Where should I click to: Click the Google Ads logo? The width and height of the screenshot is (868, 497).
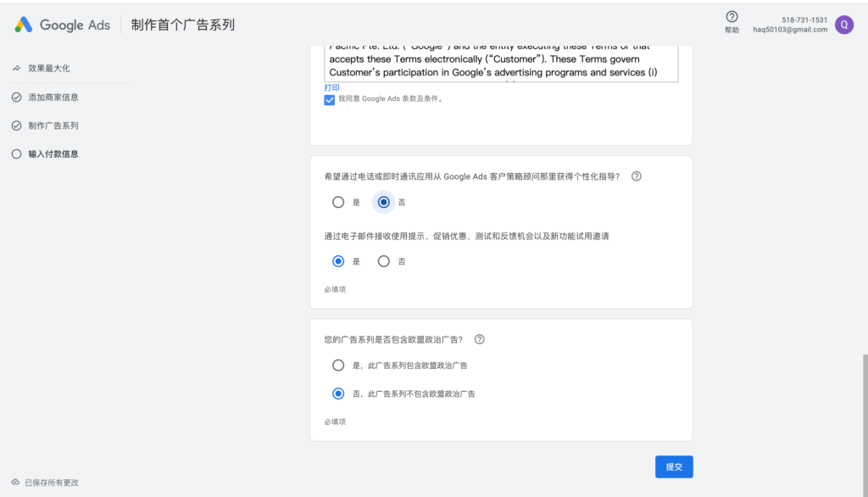(x=62, y=25)
